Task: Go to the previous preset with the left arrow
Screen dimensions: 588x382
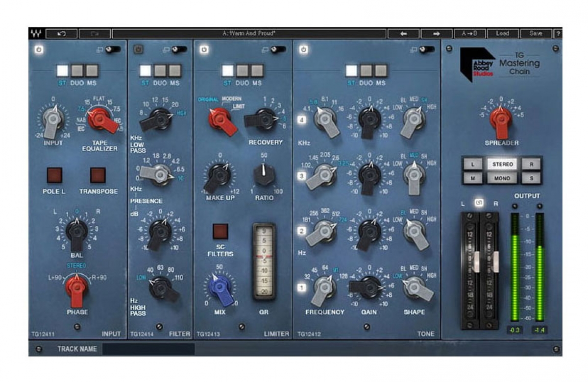Action: click(x=403, y=33)
